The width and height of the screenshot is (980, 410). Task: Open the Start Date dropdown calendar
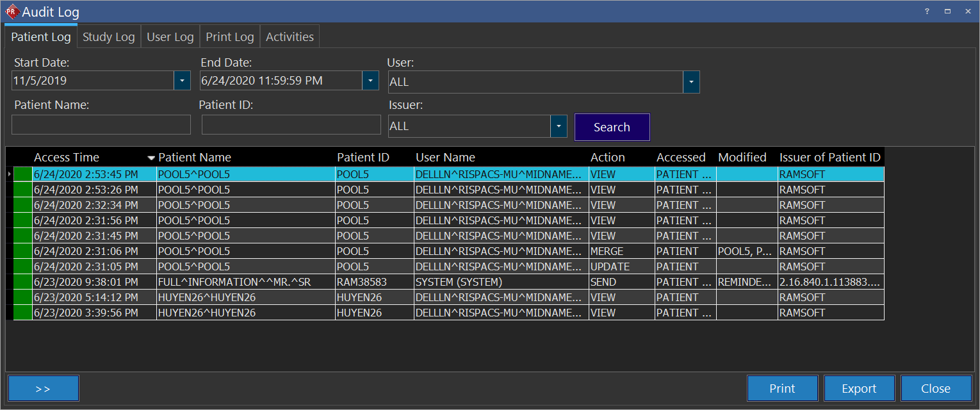182,81
